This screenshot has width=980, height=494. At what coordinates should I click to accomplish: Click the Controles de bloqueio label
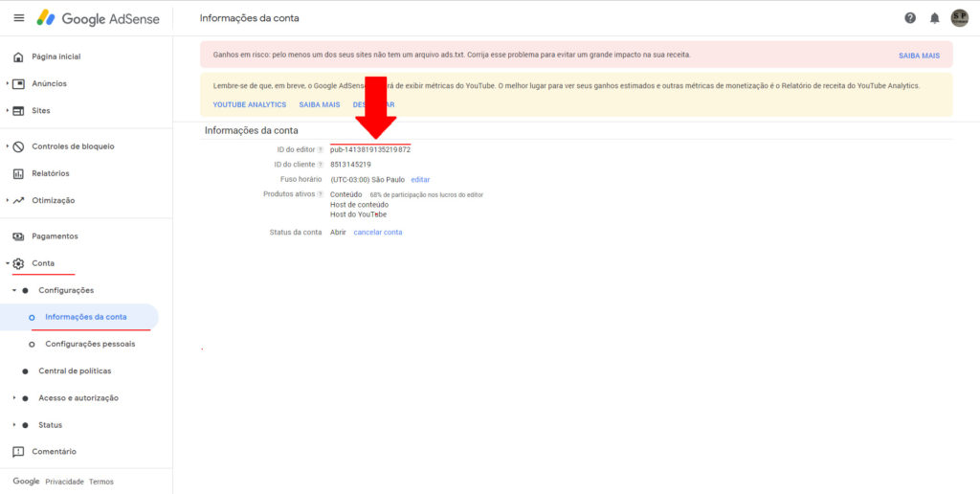73,146
